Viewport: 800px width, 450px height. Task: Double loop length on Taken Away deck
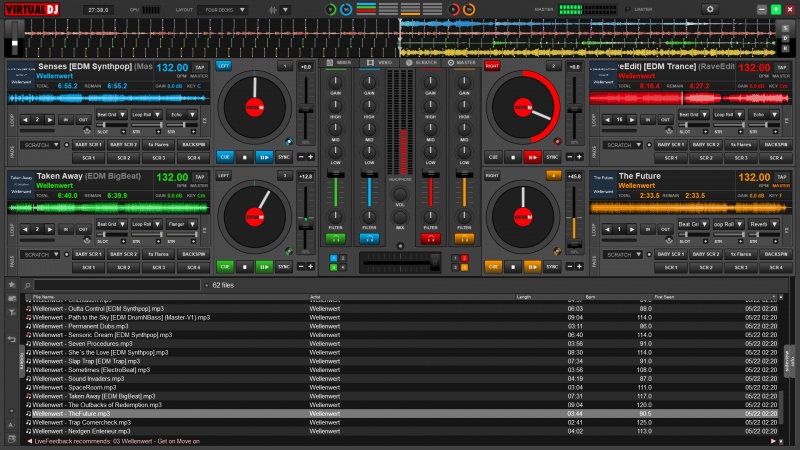49,229
